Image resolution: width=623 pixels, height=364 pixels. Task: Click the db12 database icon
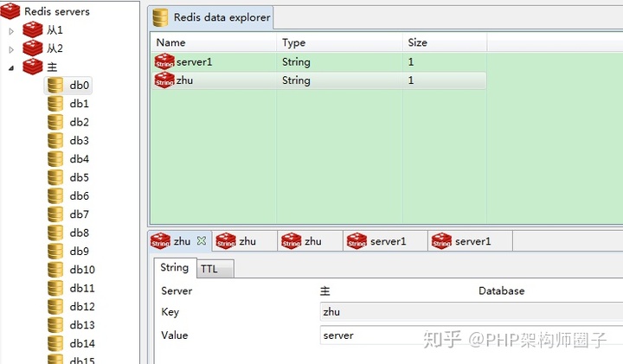click(55, 306)
